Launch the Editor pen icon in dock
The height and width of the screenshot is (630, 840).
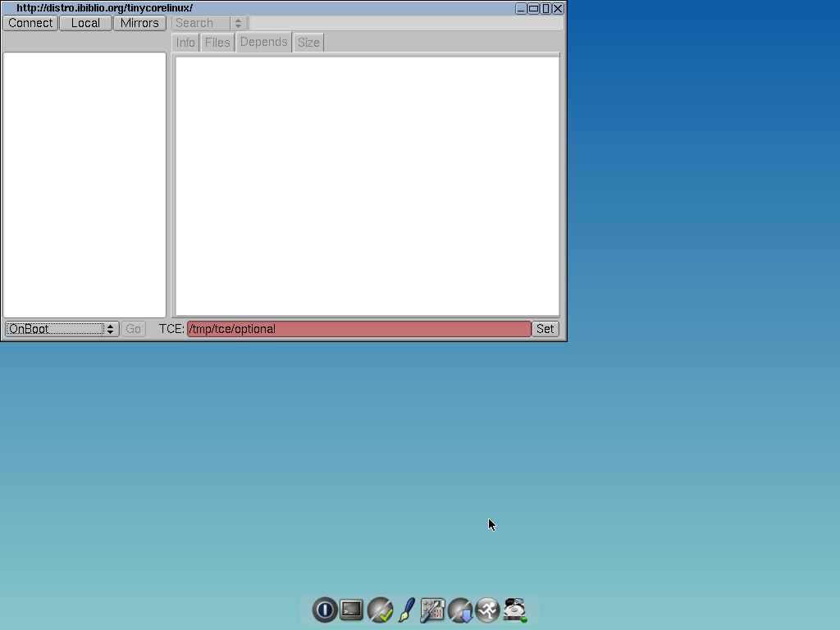pyautogui.click(x=406, y=609)
